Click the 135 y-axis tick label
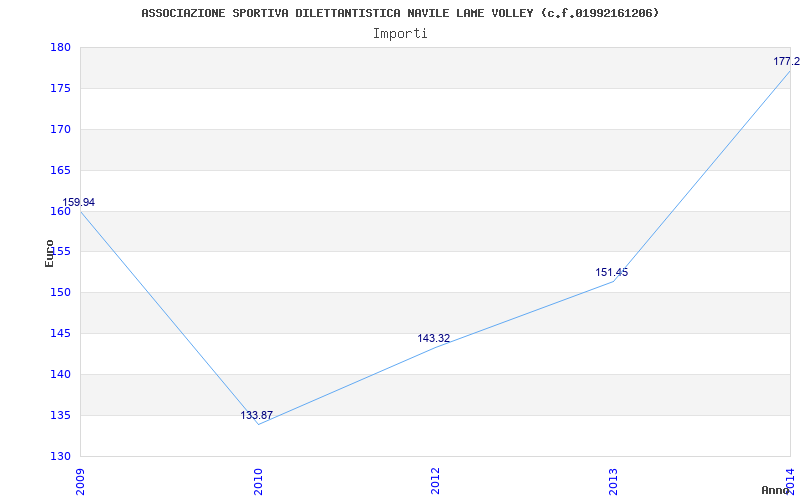 tap(60, 415)
